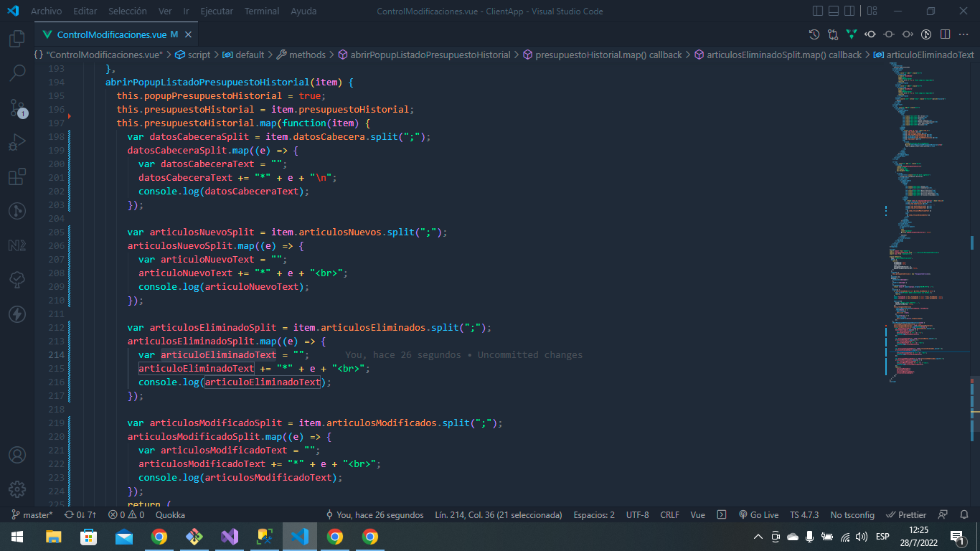Image resolution: width=980 pixels, height=551 pixels.
Task: Click the Windows Start button
Action: (x=17, y=537)
